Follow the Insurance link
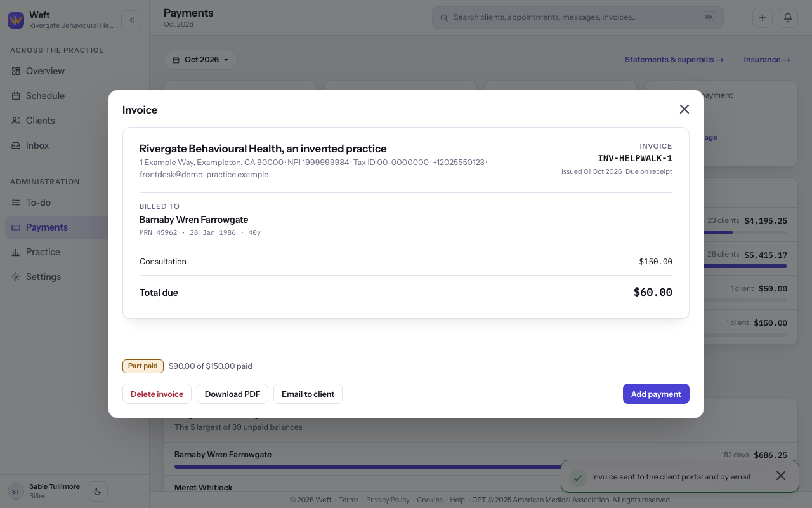 pos(767,60)
